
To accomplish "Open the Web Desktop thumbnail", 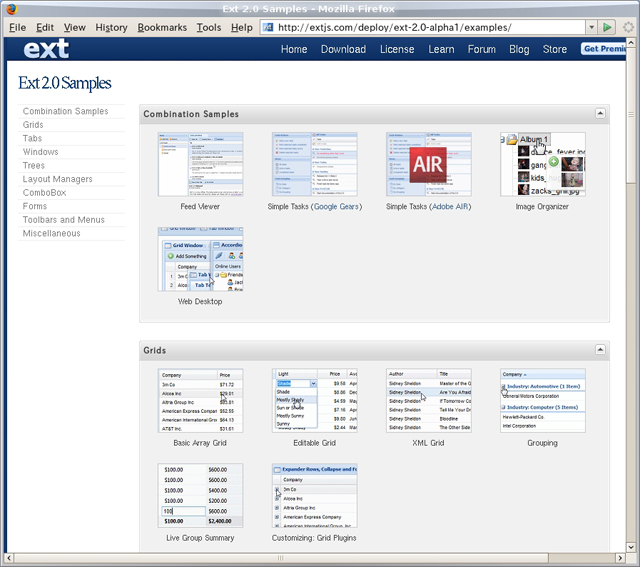I will coord(200,259).
